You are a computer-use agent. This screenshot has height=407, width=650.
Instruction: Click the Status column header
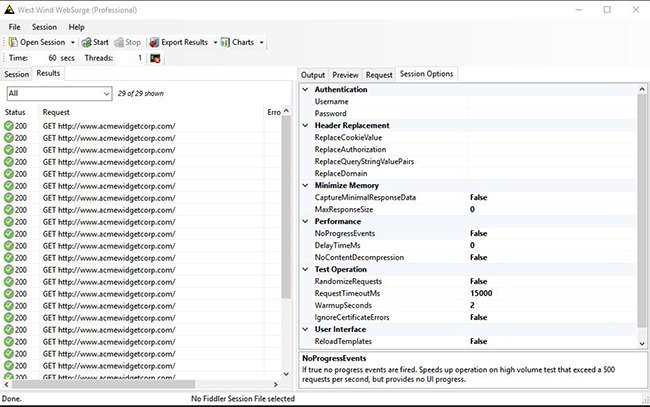15,112
